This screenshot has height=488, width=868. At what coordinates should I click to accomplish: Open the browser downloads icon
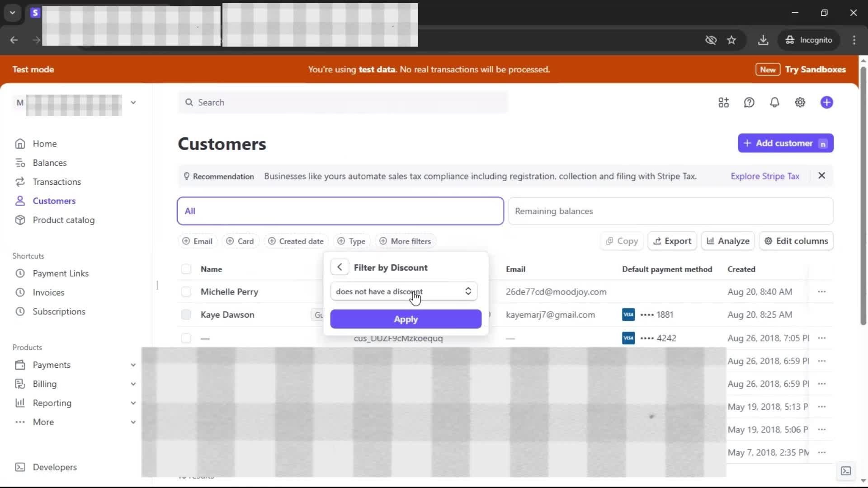click(x=763, y=40)
